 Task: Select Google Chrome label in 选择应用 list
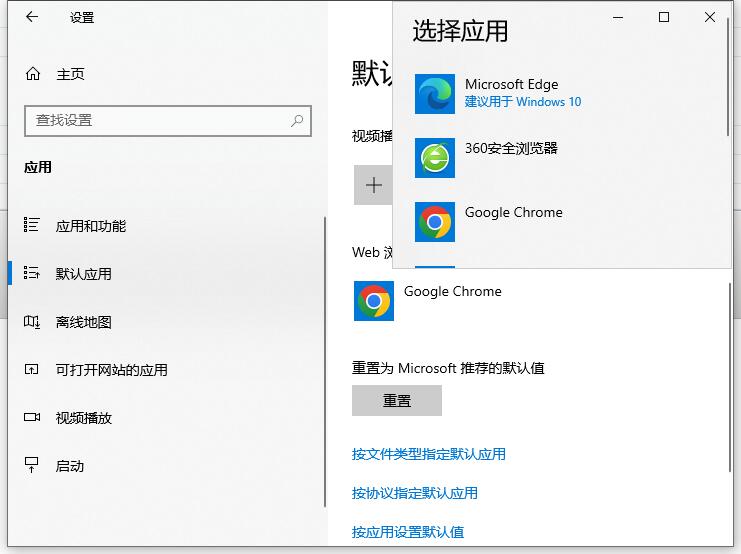click(x=514, y=213)
